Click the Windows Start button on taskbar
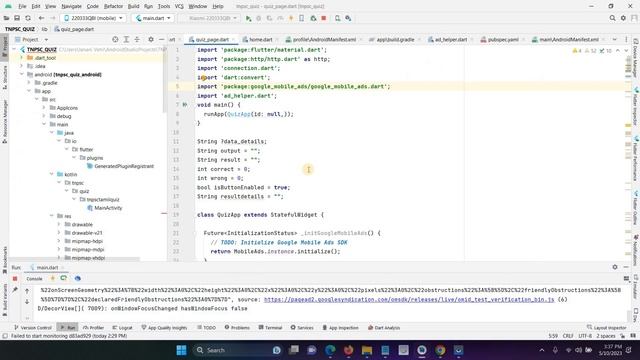640x360 pixels. 181,350
